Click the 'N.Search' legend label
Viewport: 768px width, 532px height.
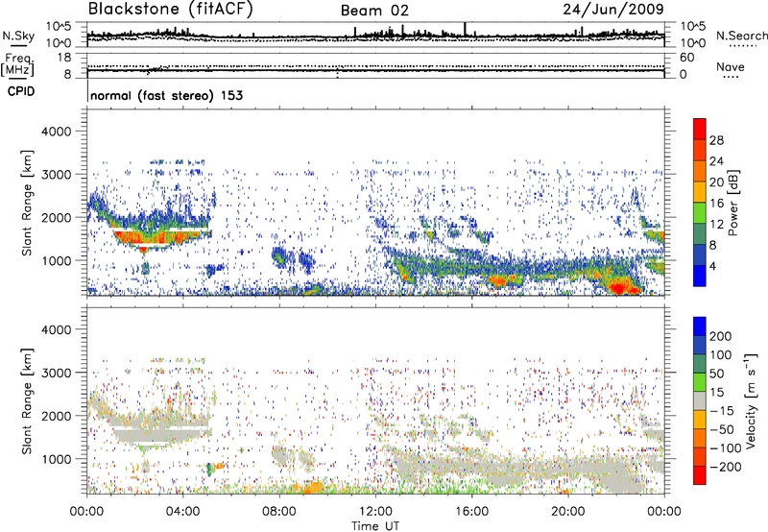coord(742,36)
